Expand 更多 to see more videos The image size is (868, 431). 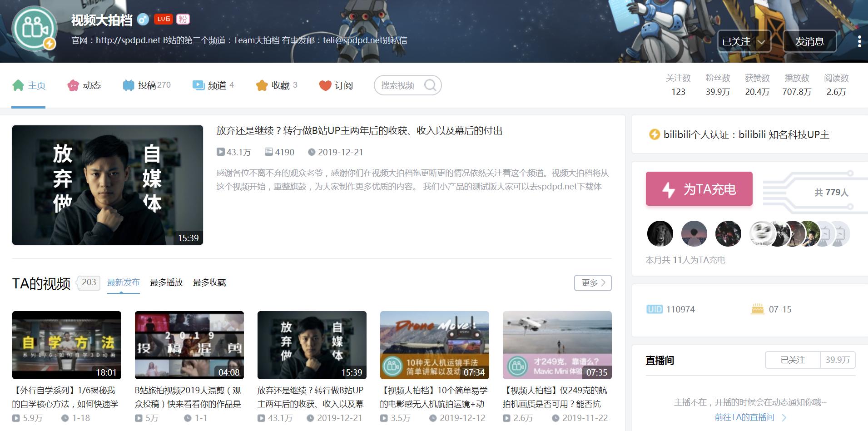point(592,282)
